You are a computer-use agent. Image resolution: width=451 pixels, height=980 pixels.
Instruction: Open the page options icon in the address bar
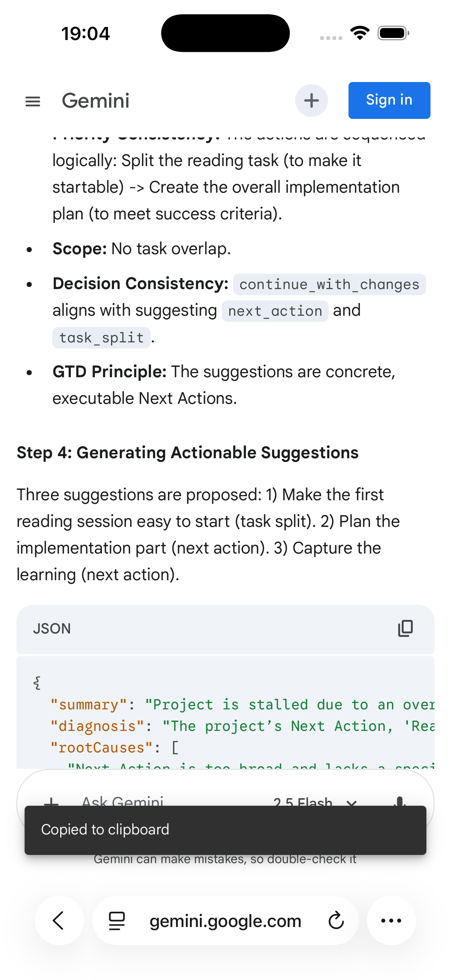[117, 921]
